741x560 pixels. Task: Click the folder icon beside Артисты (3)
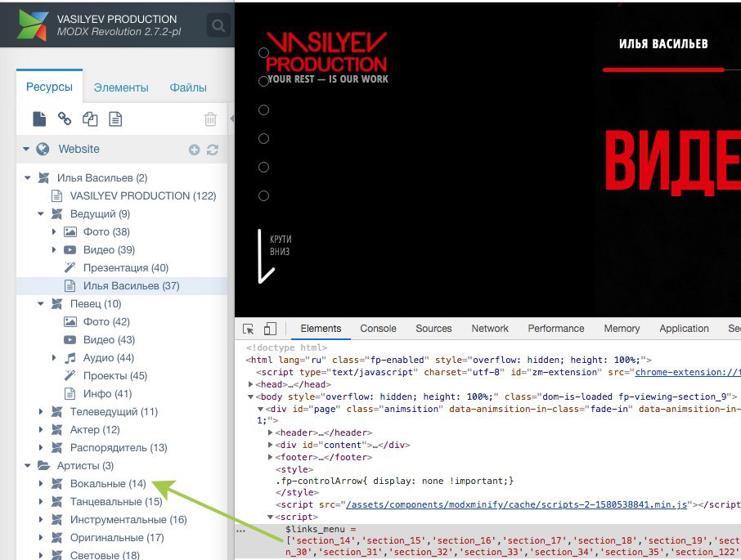pos(43,465)
